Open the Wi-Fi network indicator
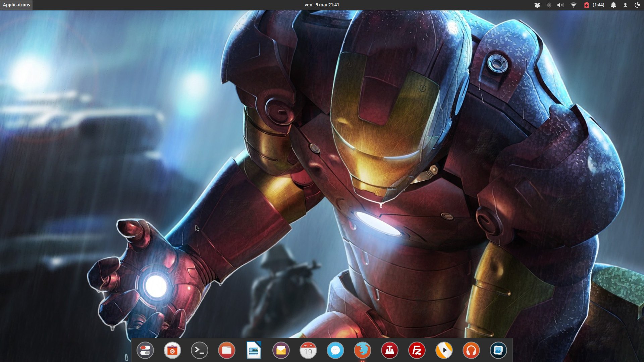644x362 pixels. tap(574, 5)
